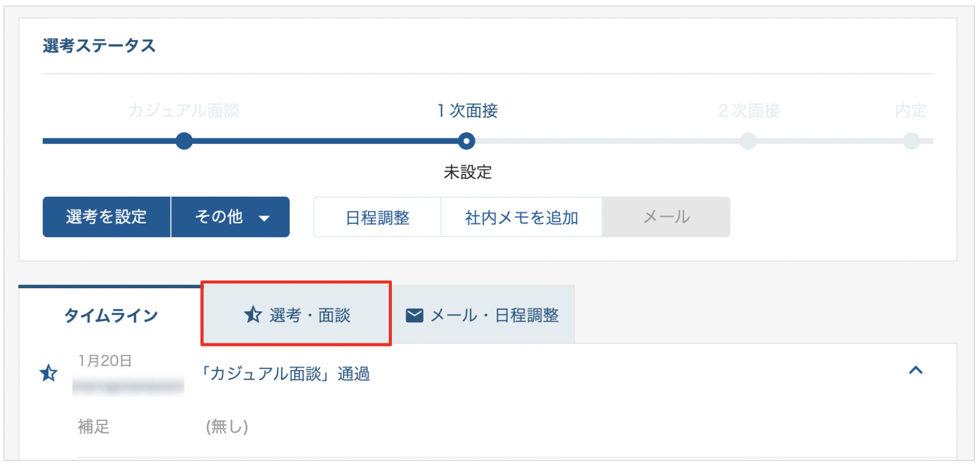Open the メール・日程調整 tab

tap(483, 315)
